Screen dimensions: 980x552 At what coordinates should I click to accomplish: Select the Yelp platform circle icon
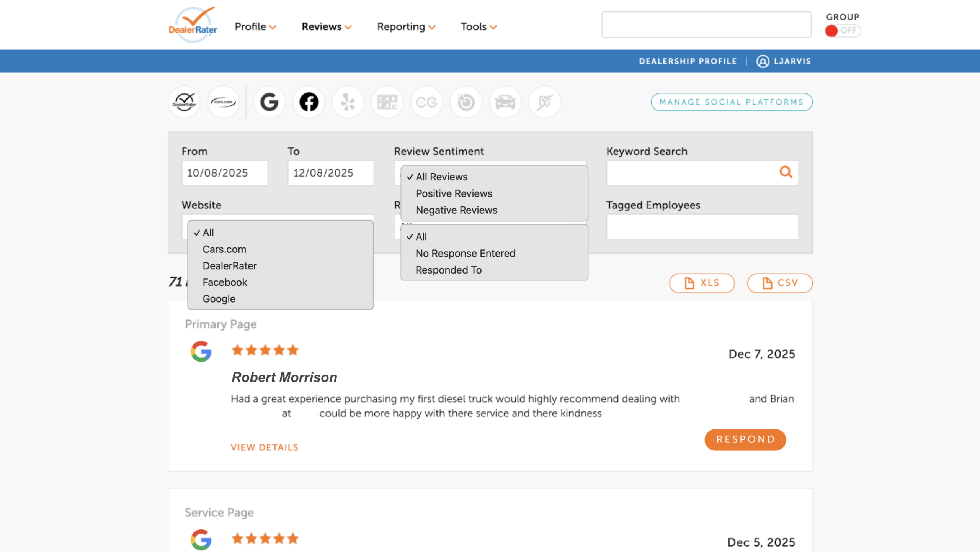348,102
